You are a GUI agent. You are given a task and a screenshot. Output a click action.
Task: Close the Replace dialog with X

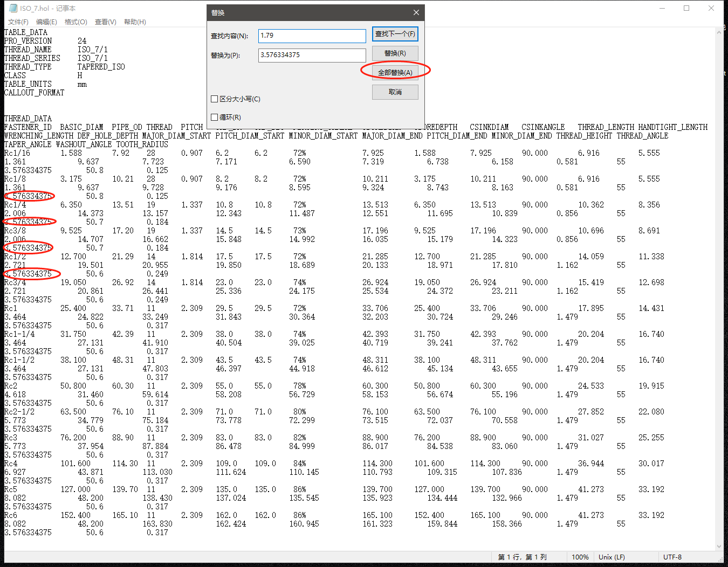point(416,12)
